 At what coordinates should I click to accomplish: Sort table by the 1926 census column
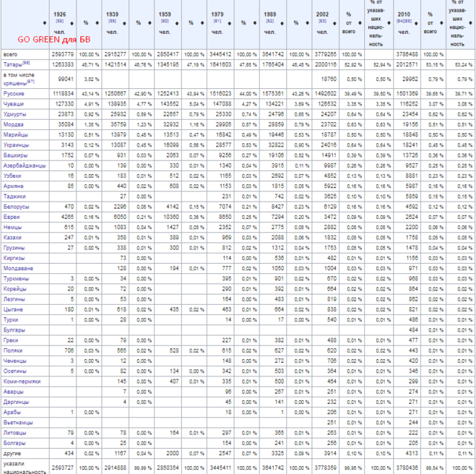pyautogui.click(x=70, y=22)
